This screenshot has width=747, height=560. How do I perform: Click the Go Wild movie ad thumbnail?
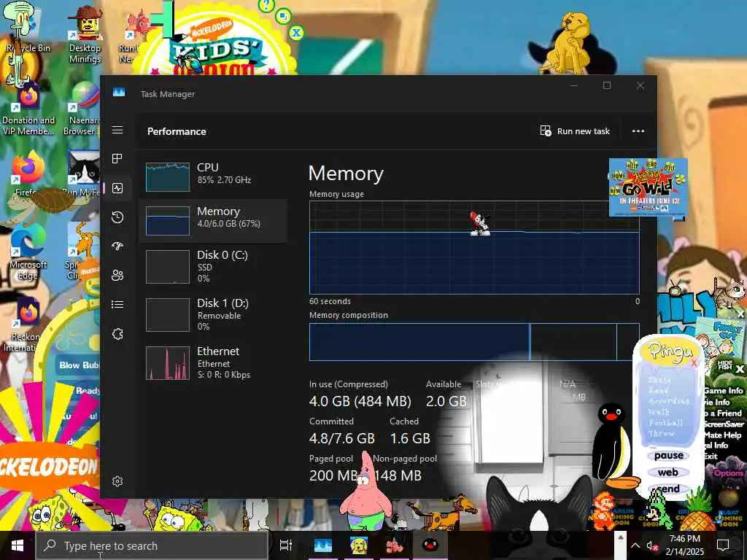[648, 187]
